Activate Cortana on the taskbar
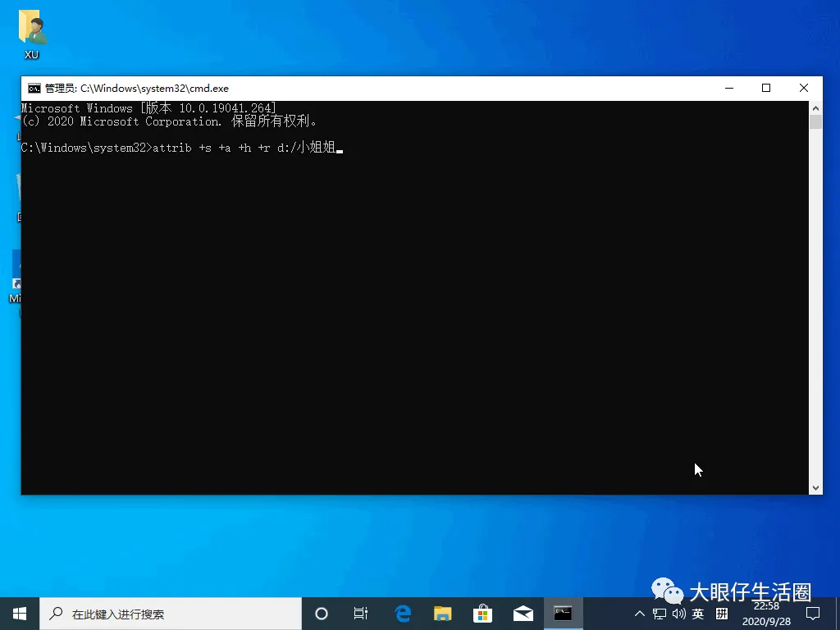The image size is (840, 630). click(321, 613)
